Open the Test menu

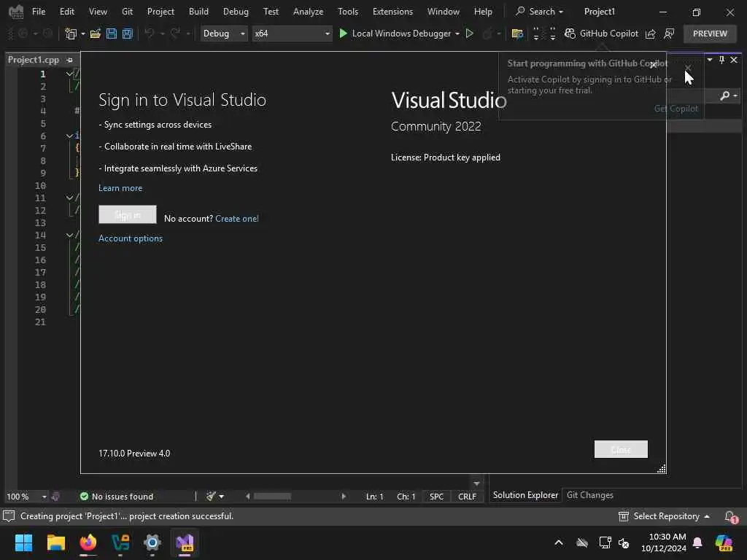click(x=271, y=12)
